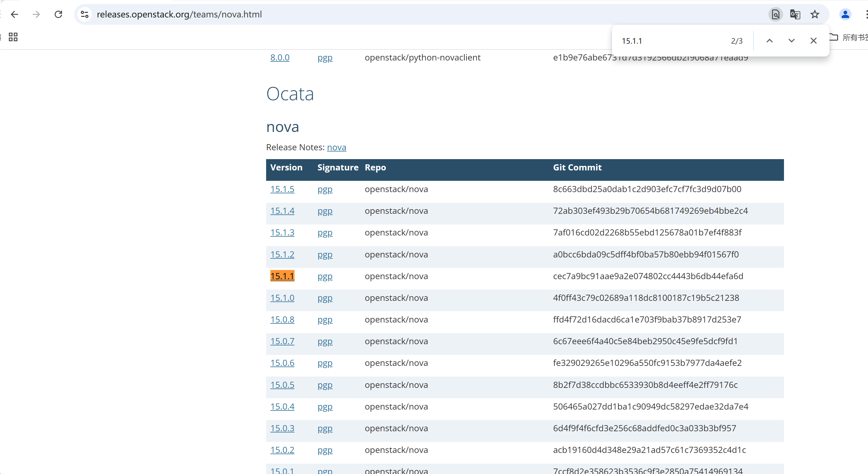Open pgp signature for 15.1.5
The width and height of the screenshot is (868, 474).
(x=325, y=190)
